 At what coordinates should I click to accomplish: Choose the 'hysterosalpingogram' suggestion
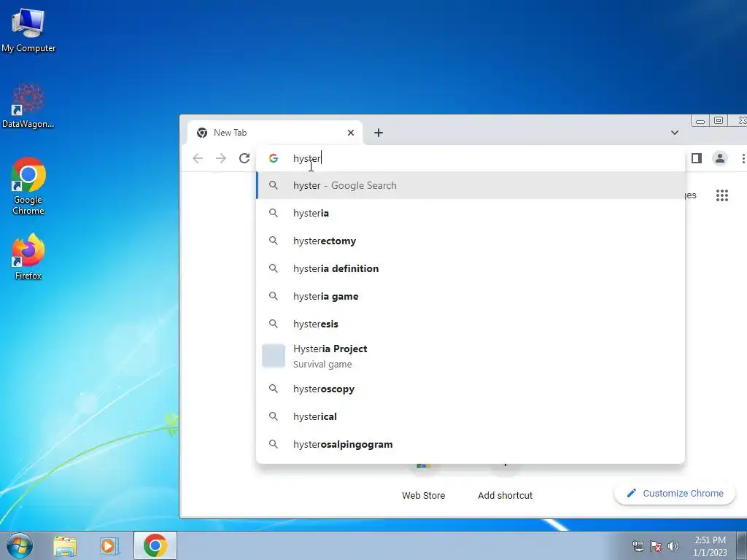tap(471, 444)
